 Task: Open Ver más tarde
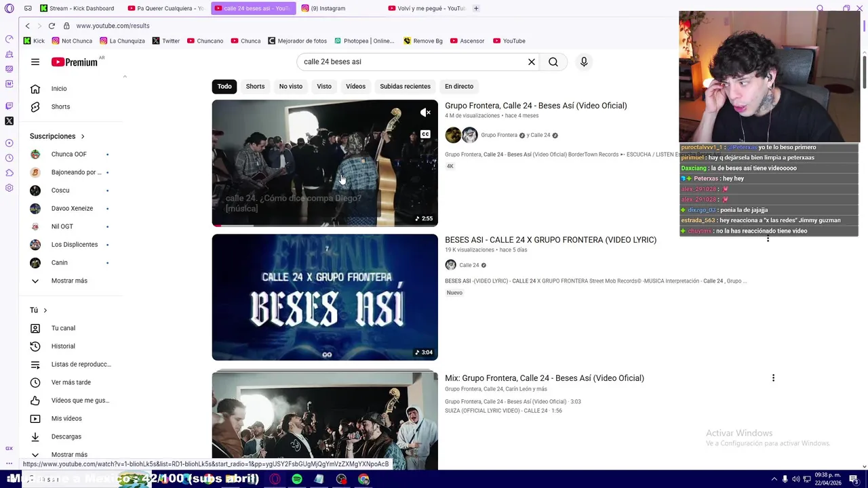tap(71, 382)
